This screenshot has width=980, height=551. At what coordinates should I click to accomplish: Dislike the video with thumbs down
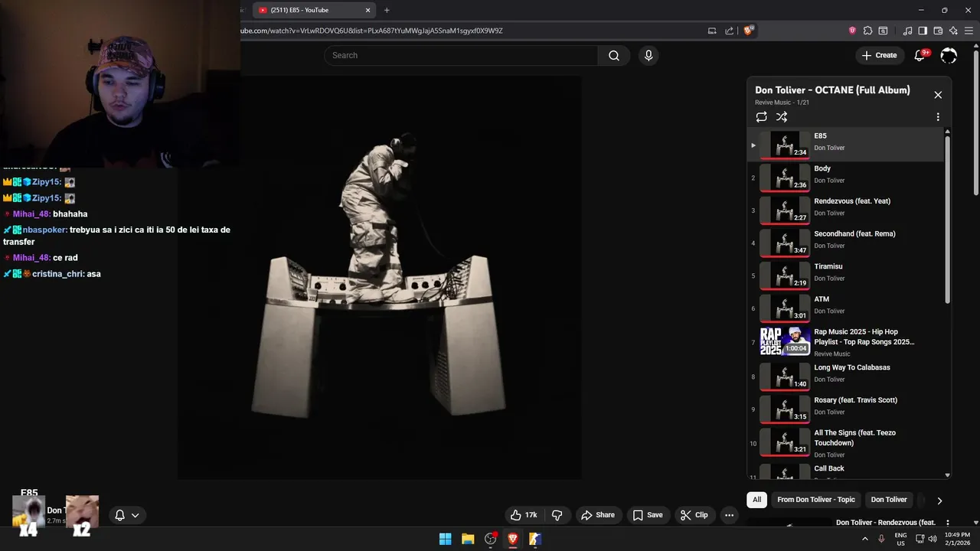[x=557, y=515]
